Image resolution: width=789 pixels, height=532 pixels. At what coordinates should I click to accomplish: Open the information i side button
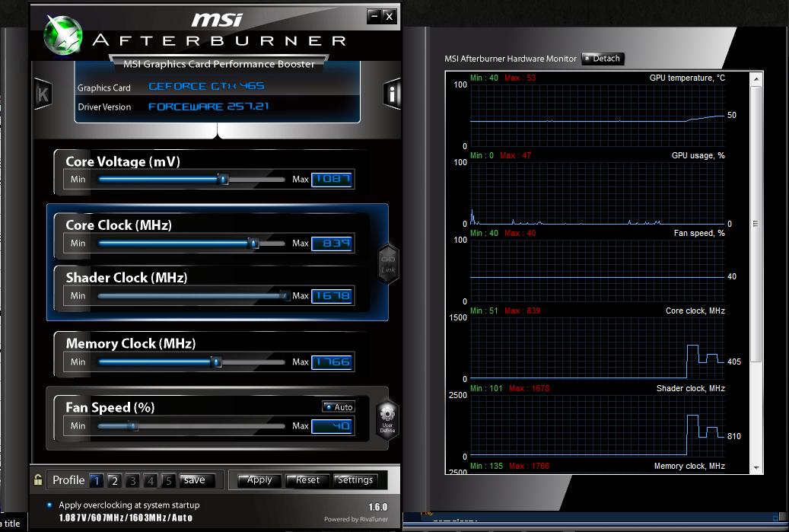coord(393,94)
